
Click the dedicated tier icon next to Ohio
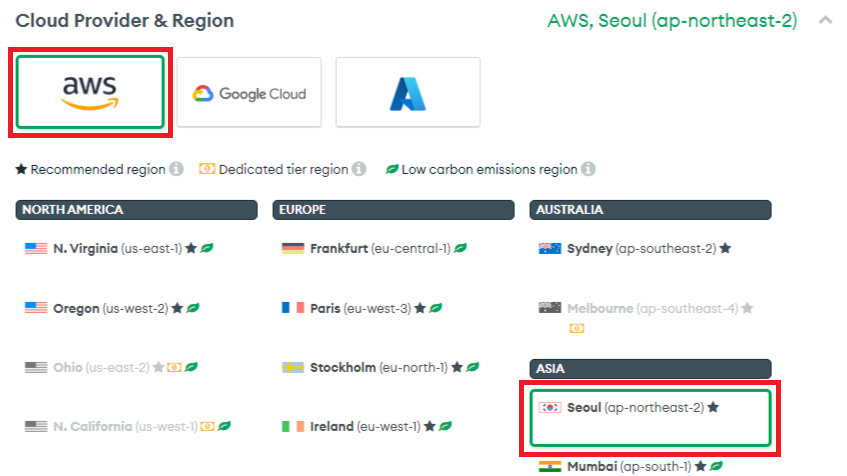(174, 367)
